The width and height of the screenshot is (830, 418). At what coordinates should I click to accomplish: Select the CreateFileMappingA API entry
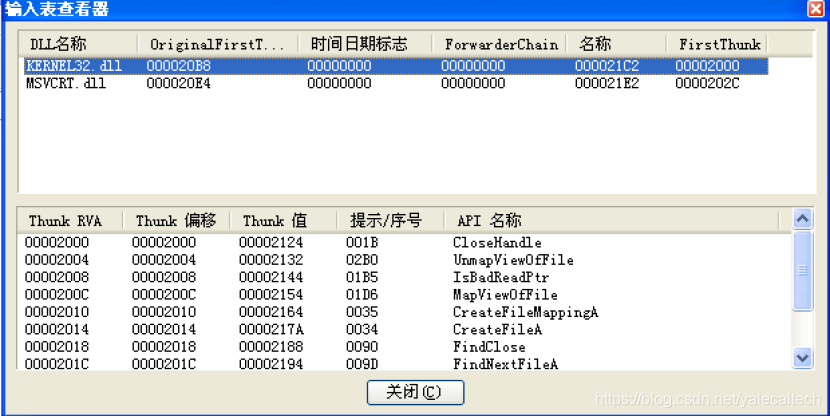point(525,312)
